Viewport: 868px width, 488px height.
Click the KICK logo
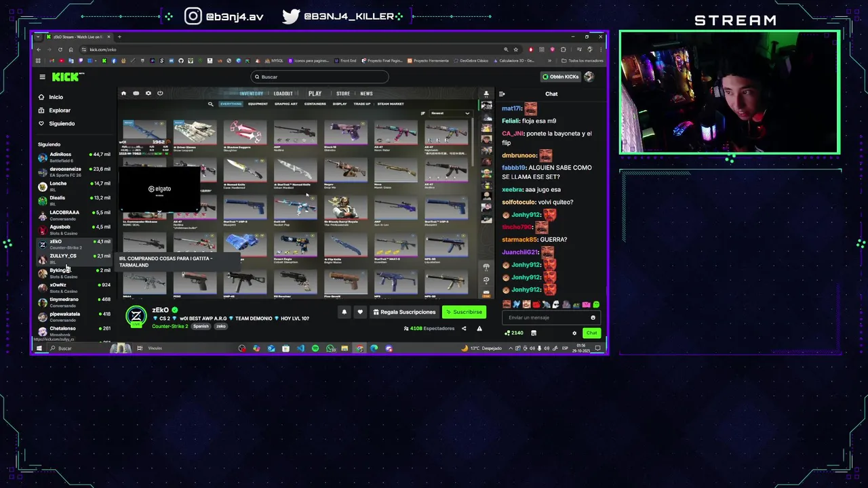(x=67, y=77)
